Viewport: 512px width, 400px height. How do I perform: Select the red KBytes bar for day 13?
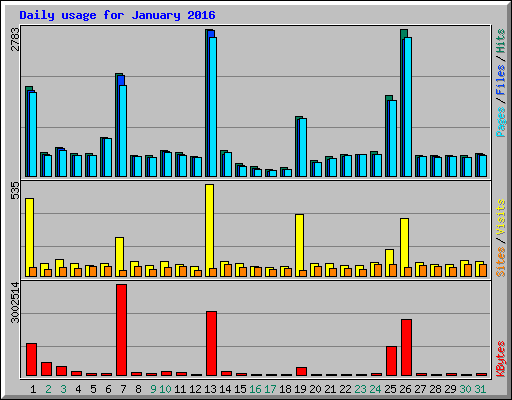pyautogui.click(x=211, y=343)
